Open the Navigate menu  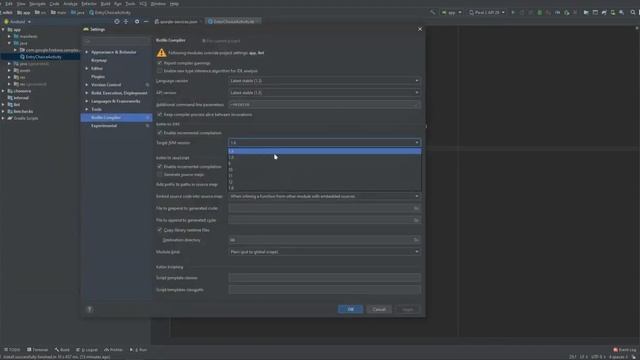(x=38, y=4)
